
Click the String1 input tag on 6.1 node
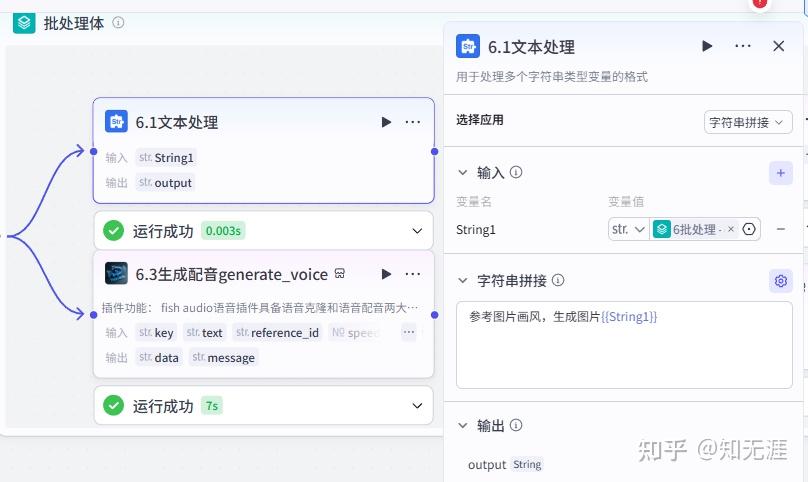coord(166,158)
